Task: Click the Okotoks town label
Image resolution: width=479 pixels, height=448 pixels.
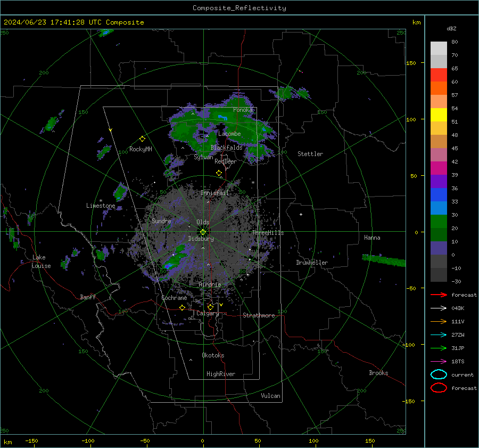Action: click(213, 355)
